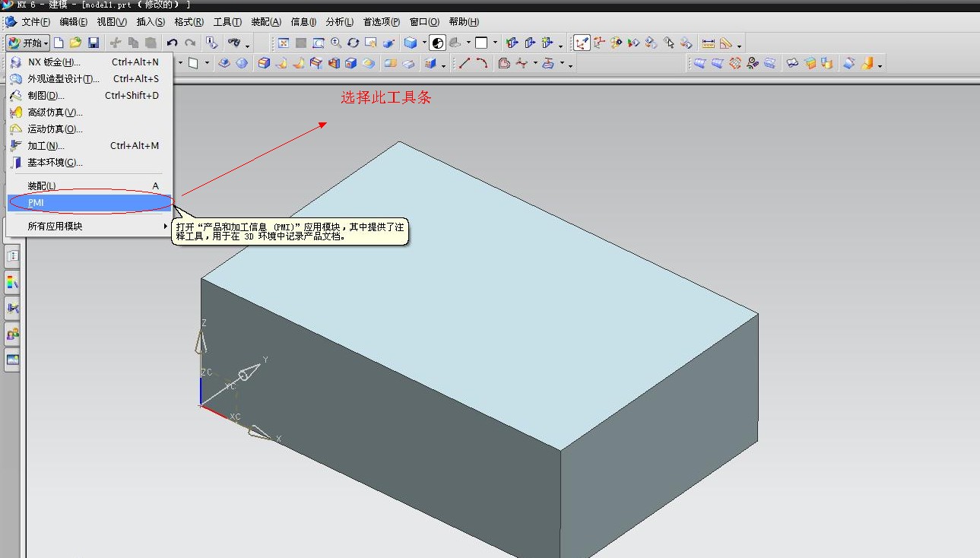
Task: Toggle 装配(L) assemblies option
Action: tap(90, 186)
